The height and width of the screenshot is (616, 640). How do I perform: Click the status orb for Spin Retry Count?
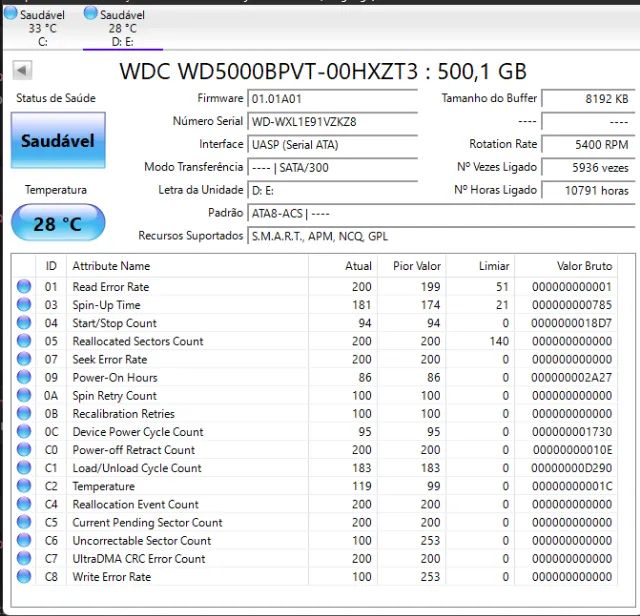24,395
